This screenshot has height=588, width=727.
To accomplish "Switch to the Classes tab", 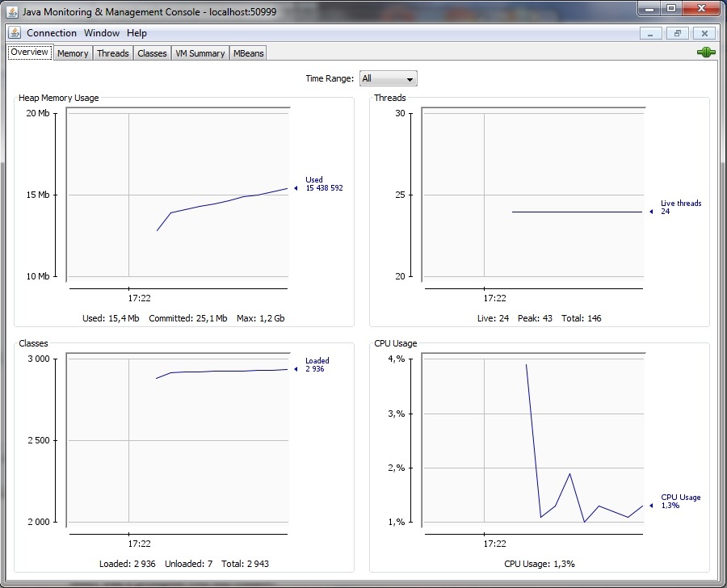I will [x=152, y=53].
